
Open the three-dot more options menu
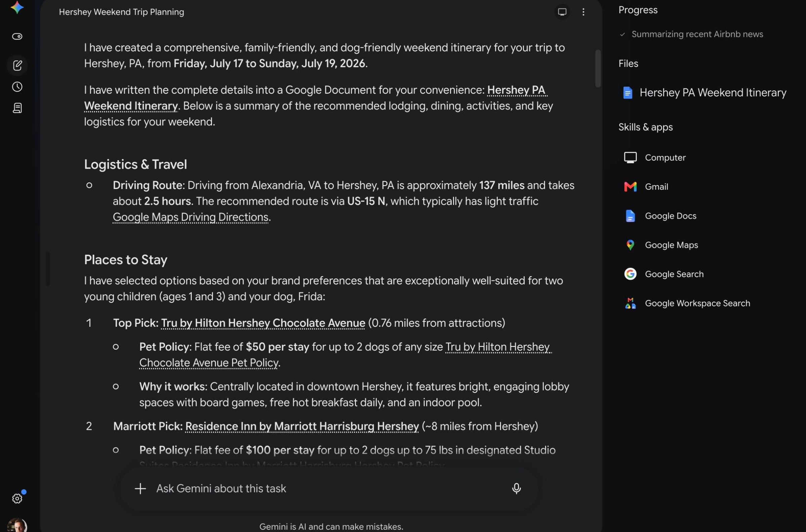pos(583,12)
